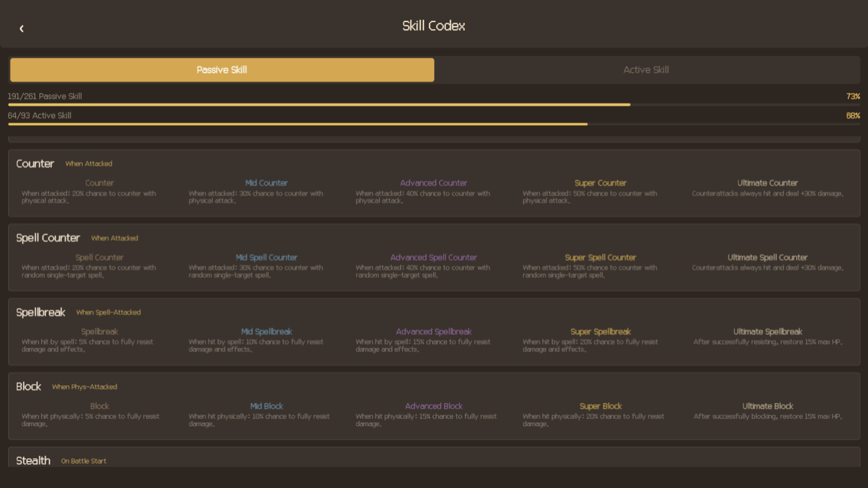Viewport: 868px width, 488px height.
Task: Select the basic Spell Counter skill
Action: (x=99, y=258)
